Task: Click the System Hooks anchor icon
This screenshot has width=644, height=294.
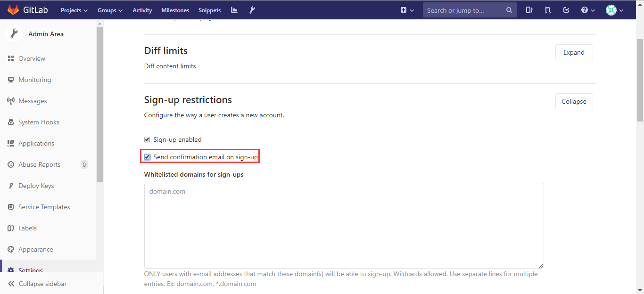Action: 11,122
